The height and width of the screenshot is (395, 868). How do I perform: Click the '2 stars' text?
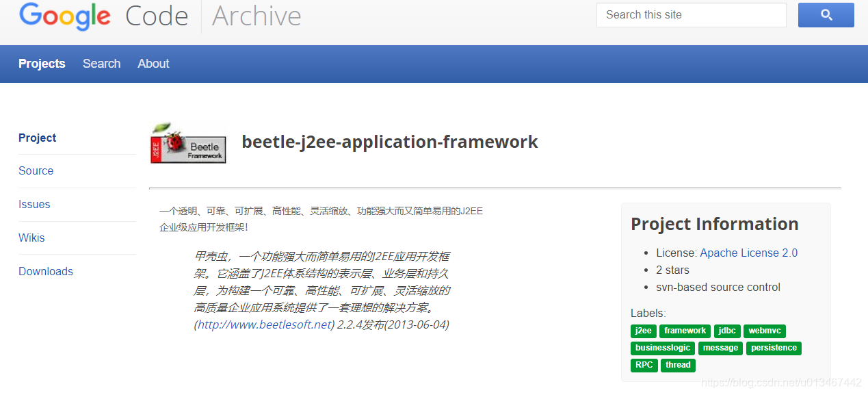coord(672,270)
